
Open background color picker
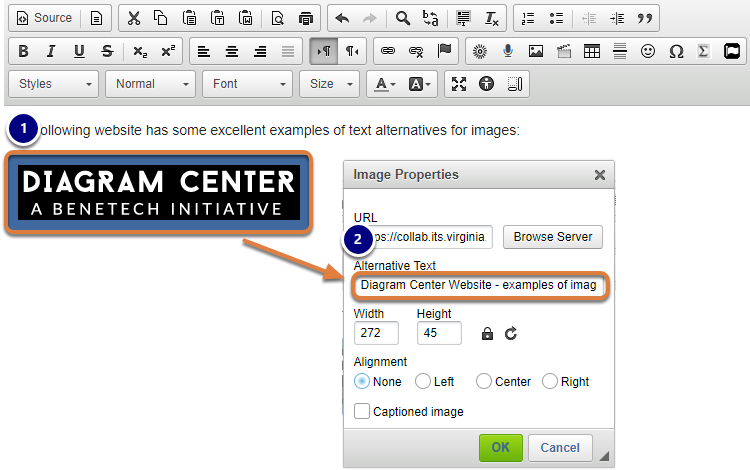click(x=419, y=84)
